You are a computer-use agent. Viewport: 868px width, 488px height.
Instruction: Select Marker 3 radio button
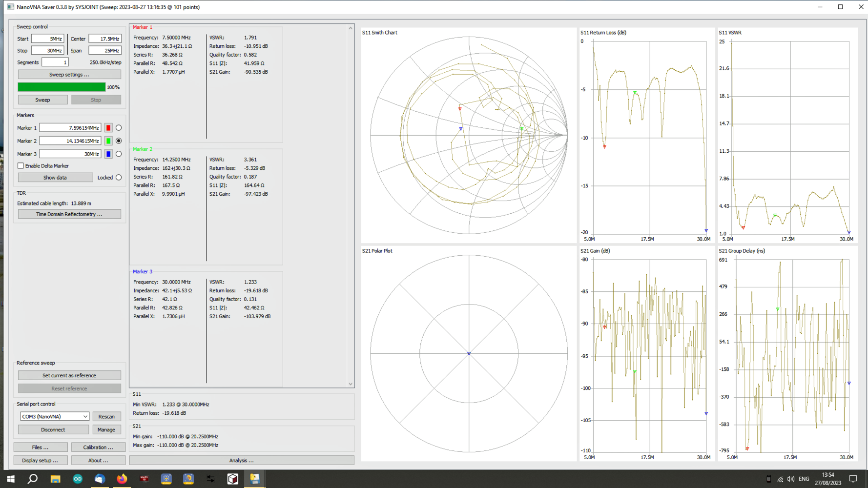[119, 154]
